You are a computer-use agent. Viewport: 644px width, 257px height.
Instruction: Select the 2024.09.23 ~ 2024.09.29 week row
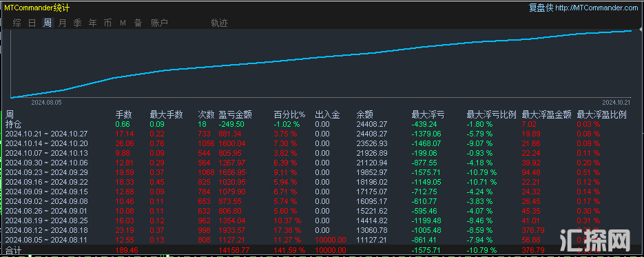(322, 172)
